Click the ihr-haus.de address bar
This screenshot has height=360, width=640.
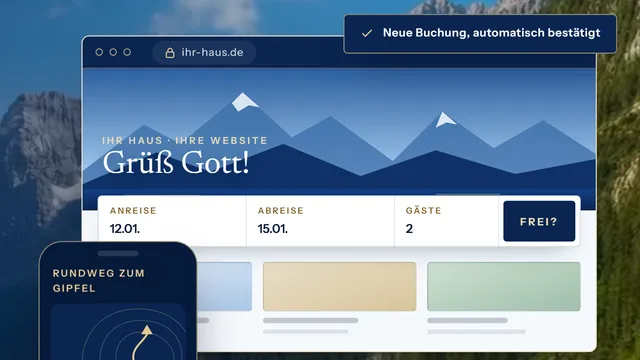(204, 53)
